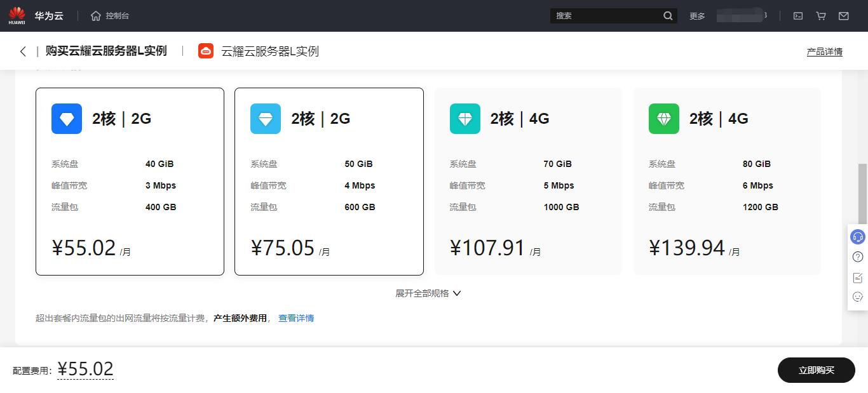This screenshot has height=393, width=868.
Task: Open the shopping cart icon
Action: pos(821,16)
